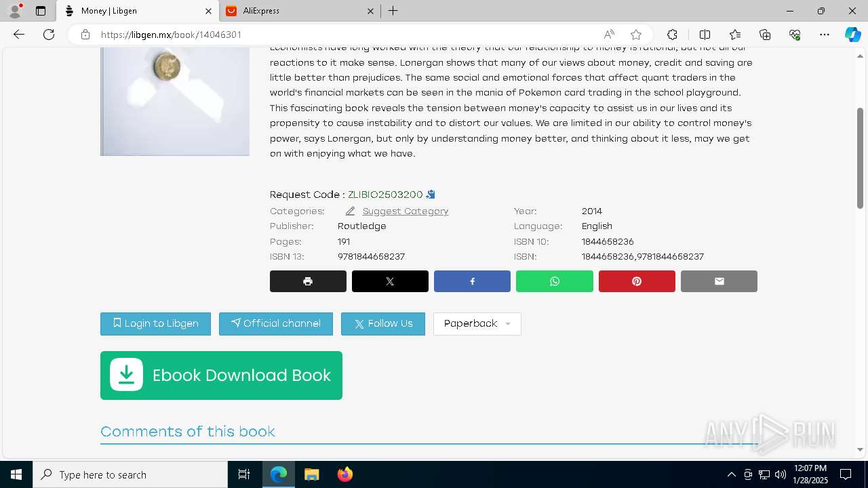Click the Edge taskbar icon
868x488 pixels.
tap(279, 474)
